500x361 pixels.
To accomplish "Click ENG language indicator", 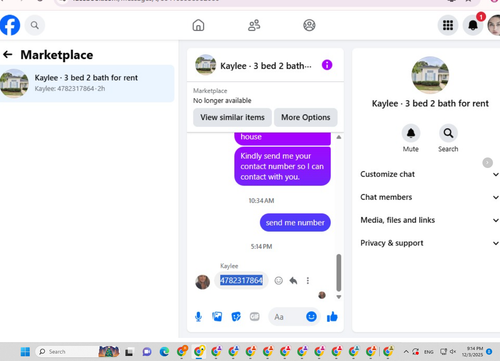I will pyautogui.click(x=429, y=352).
